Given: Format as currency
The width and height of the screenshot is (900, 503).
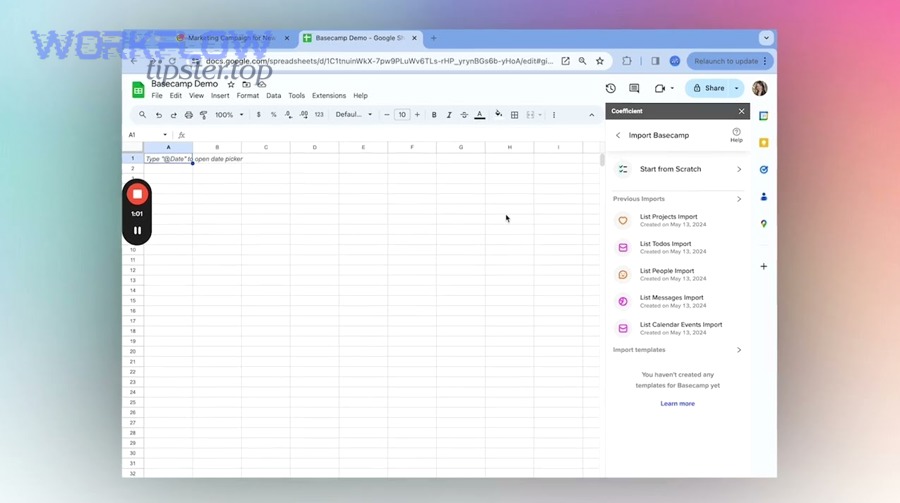Looking at the screenshot, I should 258,115.
